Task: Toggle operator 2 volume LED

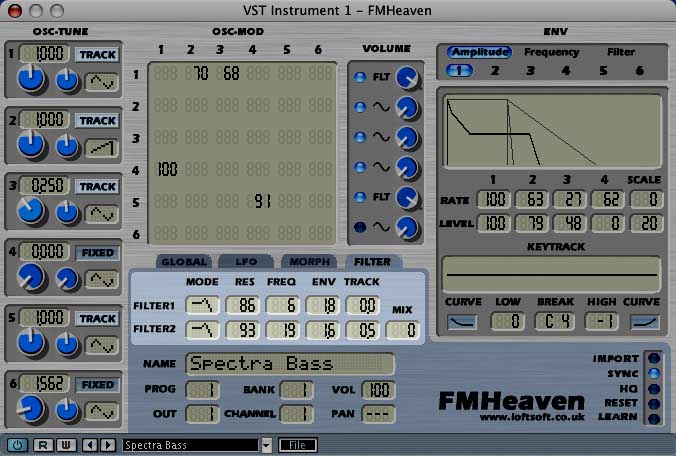Action: 360,107
